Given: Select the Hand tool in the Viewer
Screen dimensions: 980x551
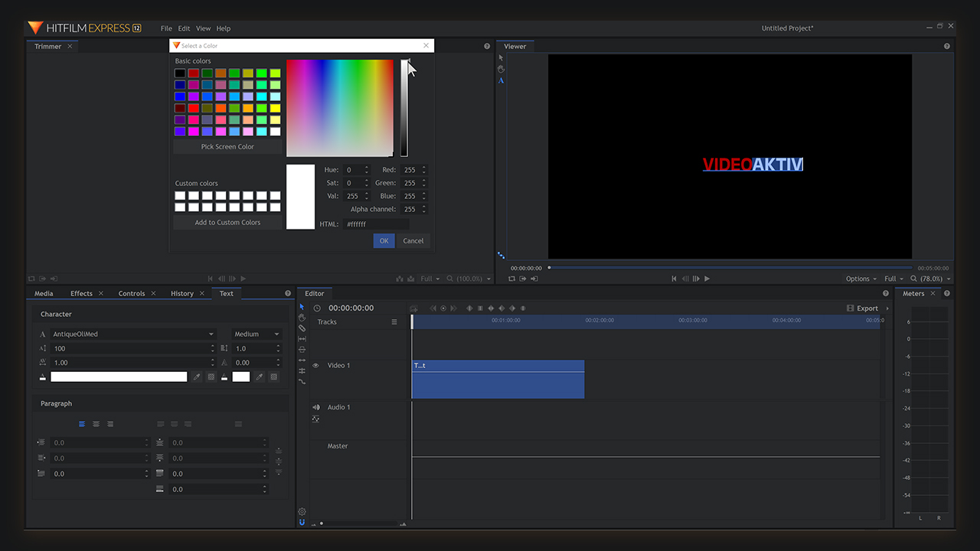Looking at the screenshot, I should (x=501, y=69).
